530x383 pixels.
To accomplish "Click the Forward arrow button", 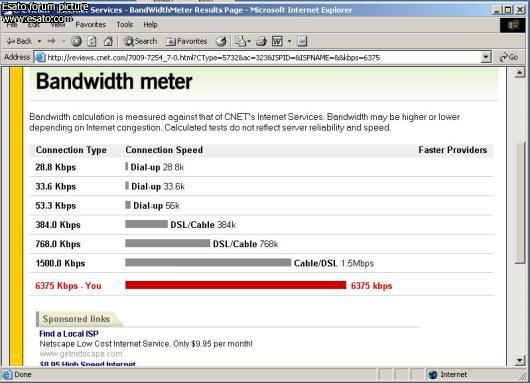I will [x=52, y=41].
